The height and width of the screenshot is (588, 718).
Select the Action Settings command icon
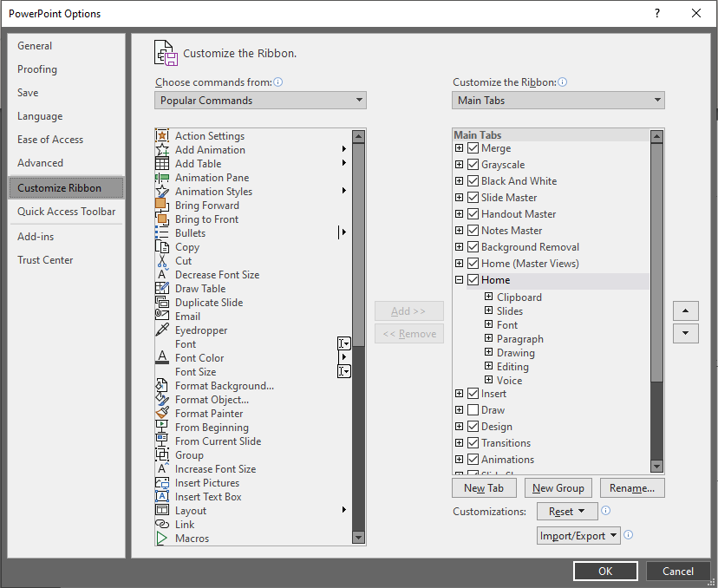162,135
